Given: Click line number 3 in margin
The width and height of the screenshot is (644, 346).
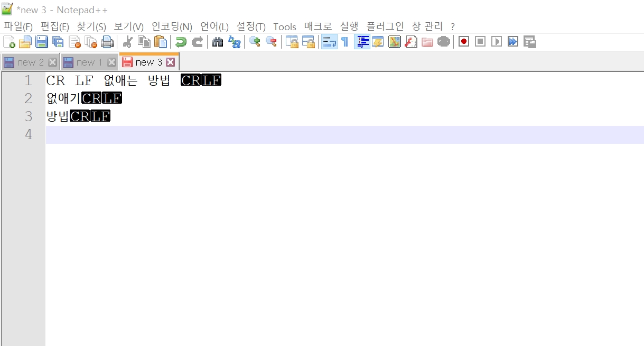Looking at the screenshot, I should pos(28,116).
